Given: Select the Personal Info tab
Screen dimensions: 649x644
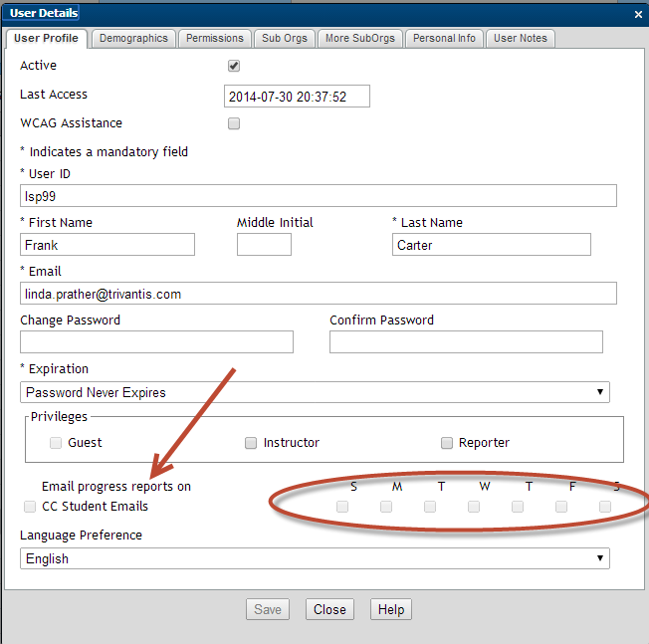Looking at the screenshot, I should [x=444, y=38].
